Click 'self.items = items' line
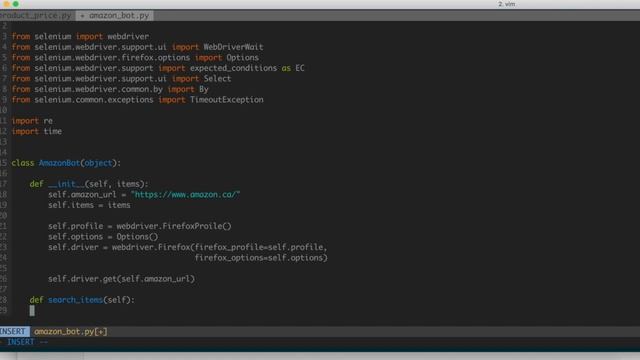The height and width of the screenshot is (360, 640). pos(89,205)
